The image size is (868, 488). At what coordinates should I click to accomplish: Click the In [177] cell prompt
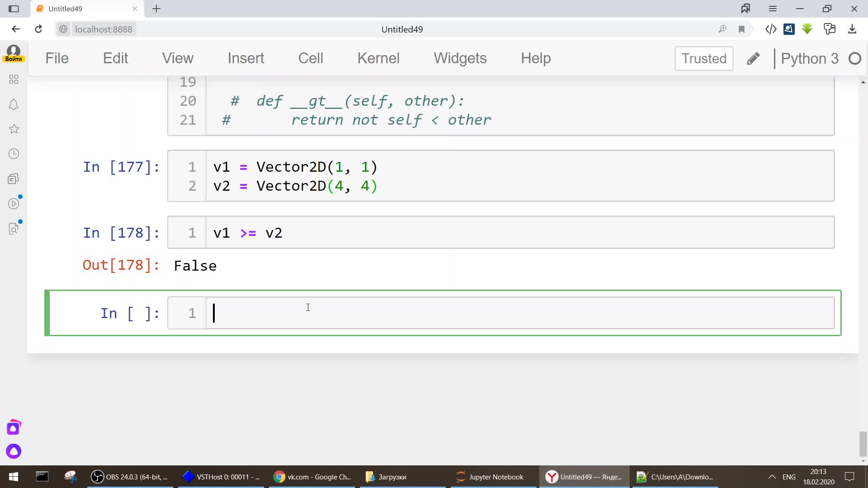(121, 167)
